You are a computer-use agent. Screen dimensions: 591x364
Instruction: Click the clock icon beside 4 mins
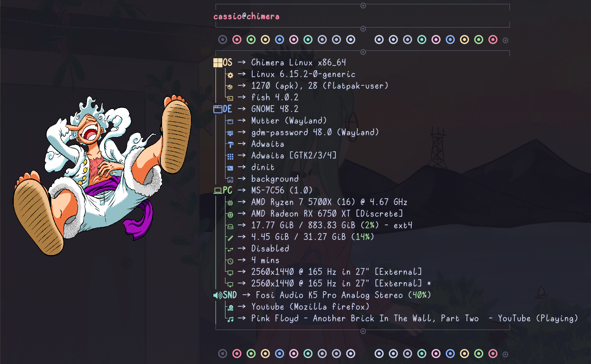click(230, 261)
